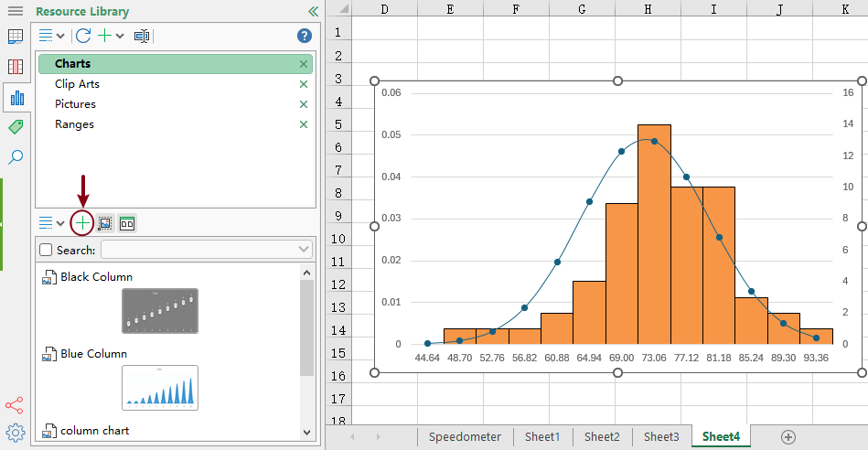Switch to the green tag sidebar pane
868x450 pixels.
point(16,127)
